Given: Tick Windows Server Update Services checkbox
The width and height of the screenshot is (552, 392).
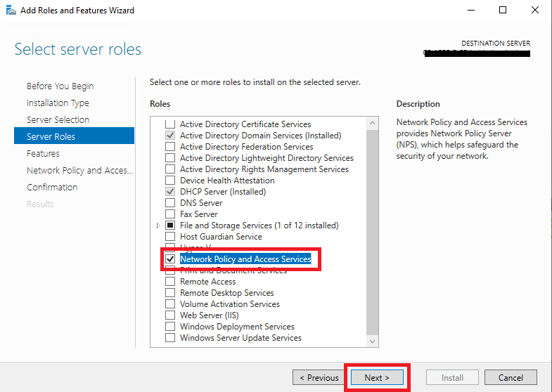Looking at the screenshot, I should point(170,338).
